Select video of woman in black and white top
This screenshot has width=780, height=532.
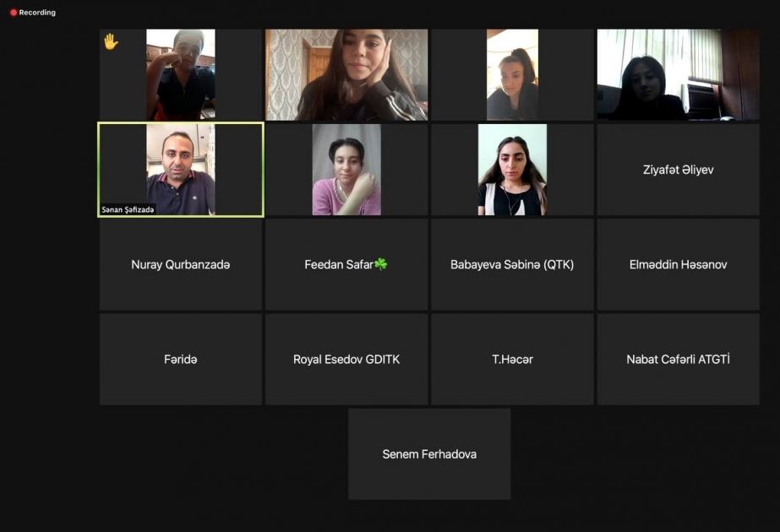(x=512, y=170)
